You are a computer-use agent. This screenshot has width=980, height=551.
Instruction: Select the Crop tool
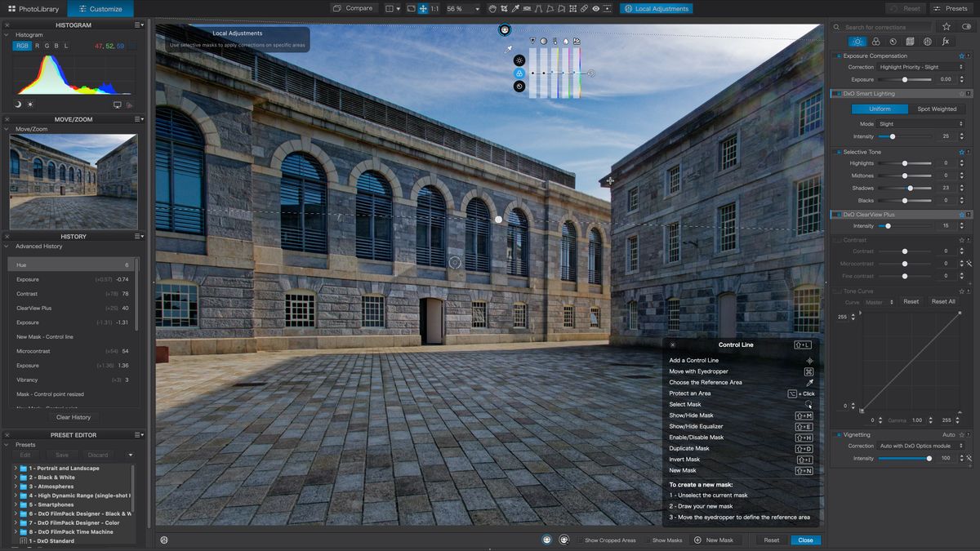tap(504, 8)
